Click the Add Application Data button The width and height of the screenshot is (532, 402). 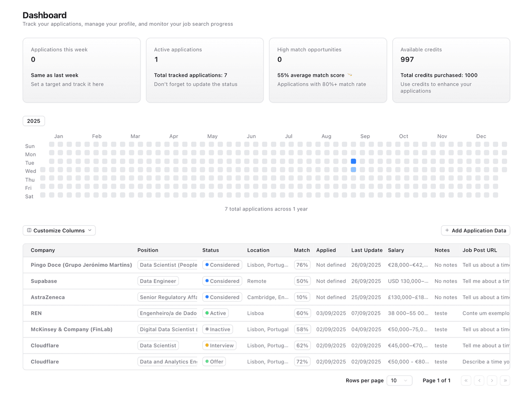pos(475,230)
